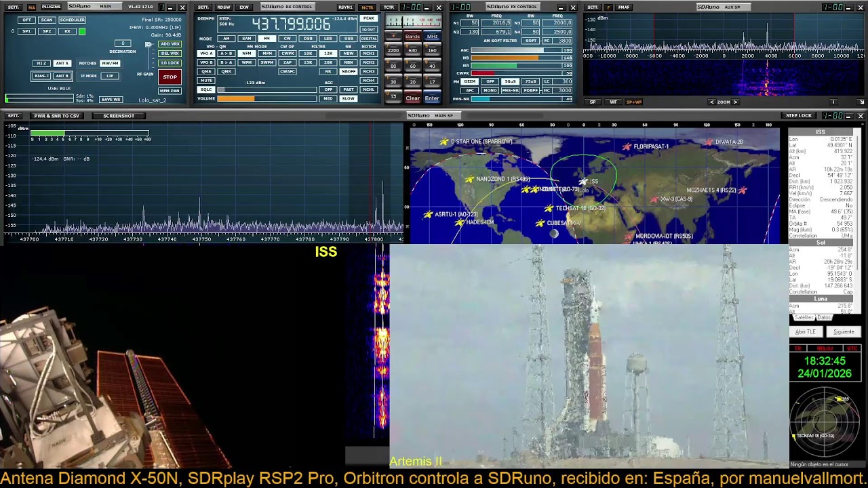Click the diagonal arrow icon in AUX SP corner
868x488 pixels.
pyautogui.click(x=861, y=102)
